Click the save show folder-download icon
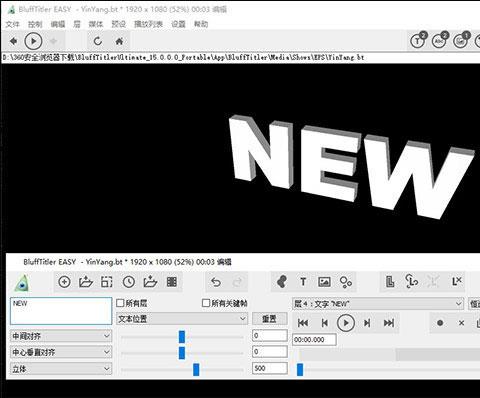The width and height of the screenshot is (480, 398). coord(150,282)
